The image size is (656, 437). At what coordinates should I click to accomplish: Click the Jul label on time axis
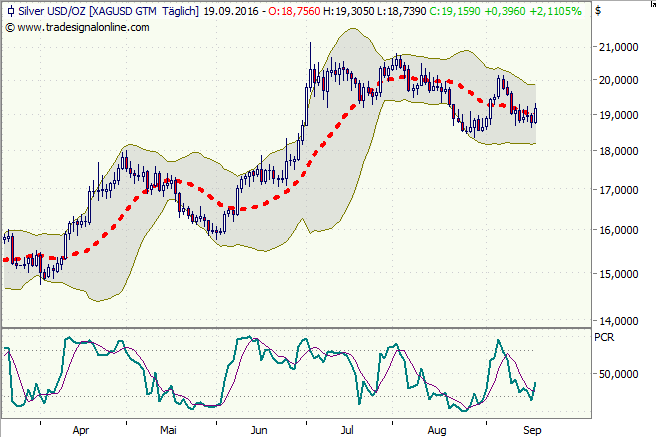click(x=347, y=430)
